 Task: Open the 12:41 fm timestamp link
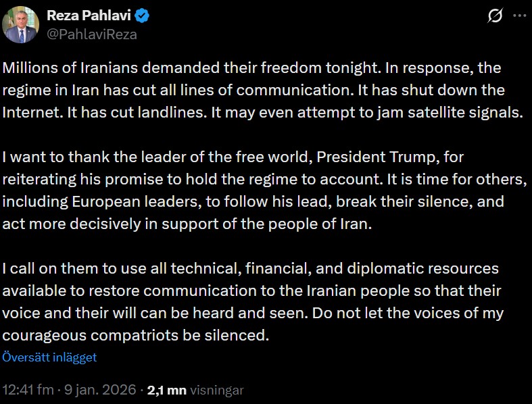coord(27,390)
